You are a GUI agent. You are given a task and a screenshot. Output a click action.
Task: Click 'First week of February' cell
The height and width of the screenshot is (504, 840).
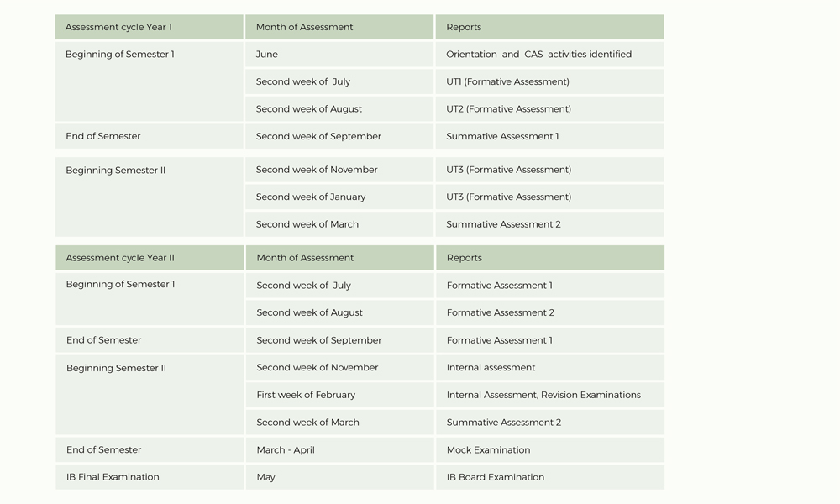pyautogui.click(x=339, y=395)
